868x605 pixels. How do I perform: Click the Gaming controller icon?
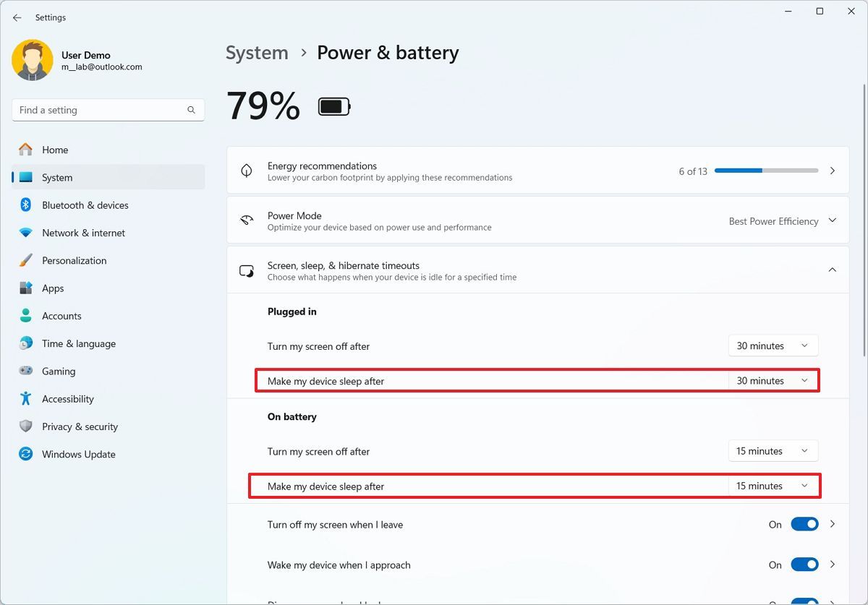(24, 371)
